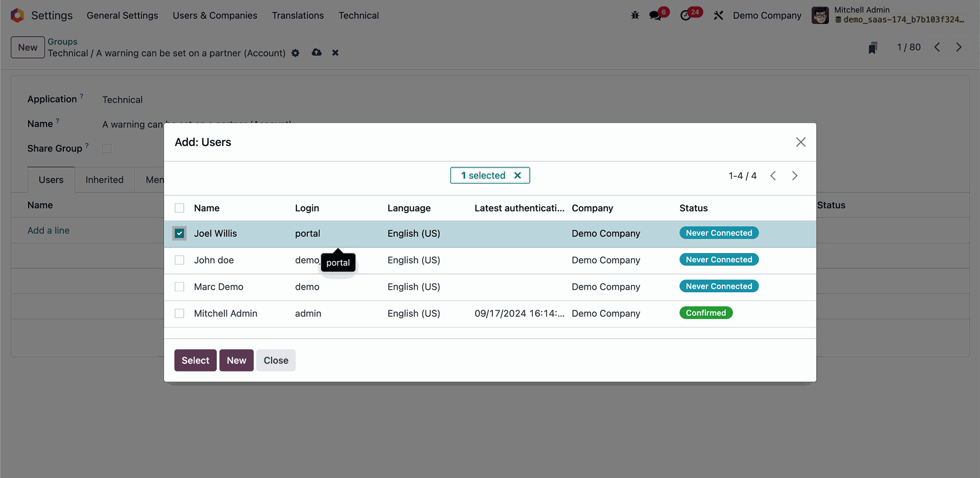Sort by Status column header in dialog
Viewport: 980px width, 478px height.
tap(694, 208)
